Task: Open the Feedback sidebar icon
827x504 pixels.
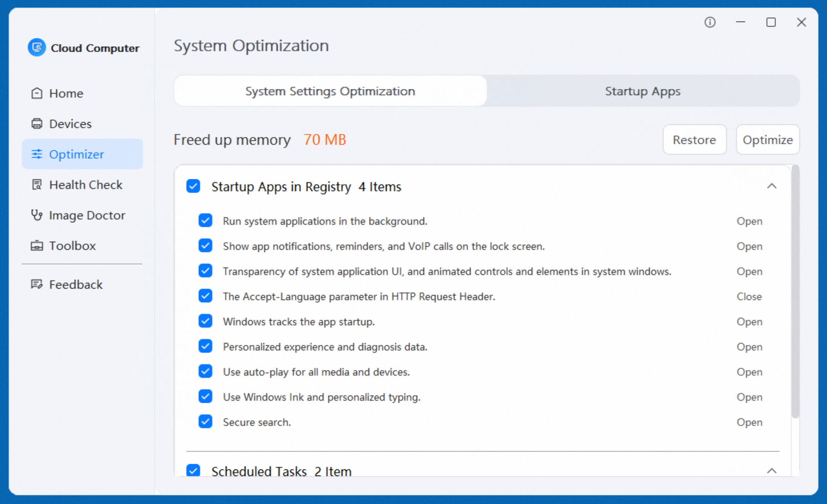Action: (x=37, y=284)
